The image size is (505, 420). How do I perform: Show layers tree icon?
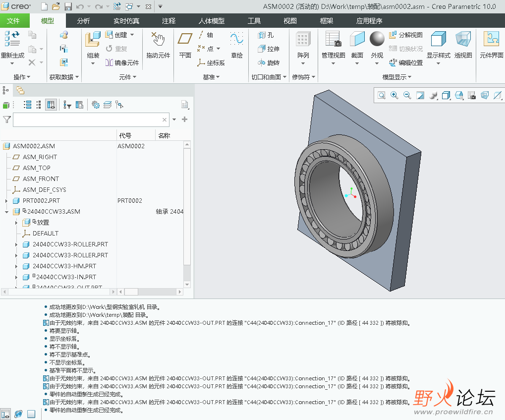pos(108,105)
